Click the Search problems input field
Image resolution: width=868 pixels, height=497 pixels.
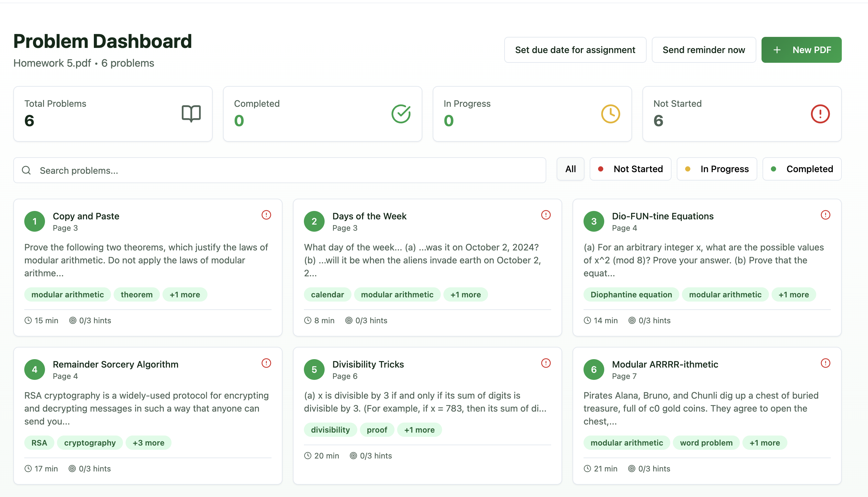click(x=287, y=170)
